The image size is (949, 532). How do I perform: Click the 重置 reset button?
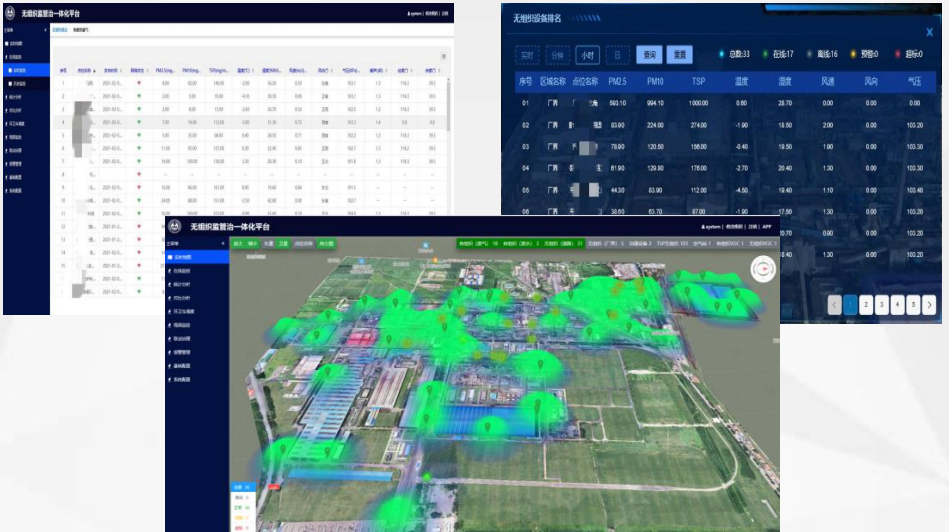coord(680,55)
